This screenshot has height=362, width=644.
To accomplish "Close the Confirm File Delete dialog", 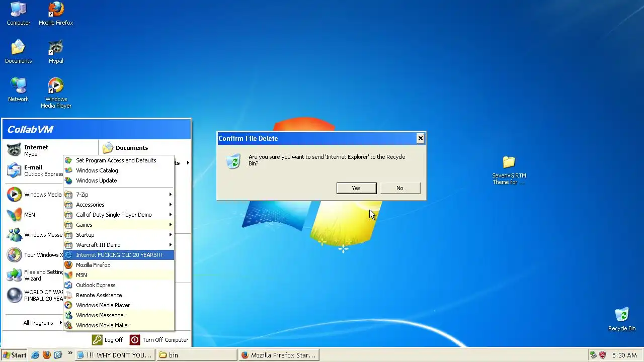I will (x=420, y=138).
